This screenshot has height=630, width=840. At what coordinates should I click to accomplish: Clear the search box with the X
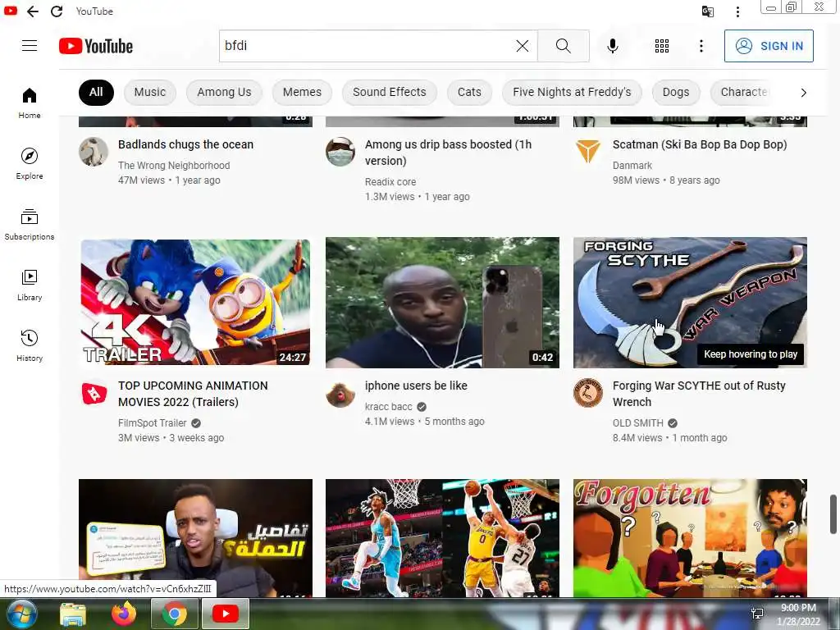point(523,46)
